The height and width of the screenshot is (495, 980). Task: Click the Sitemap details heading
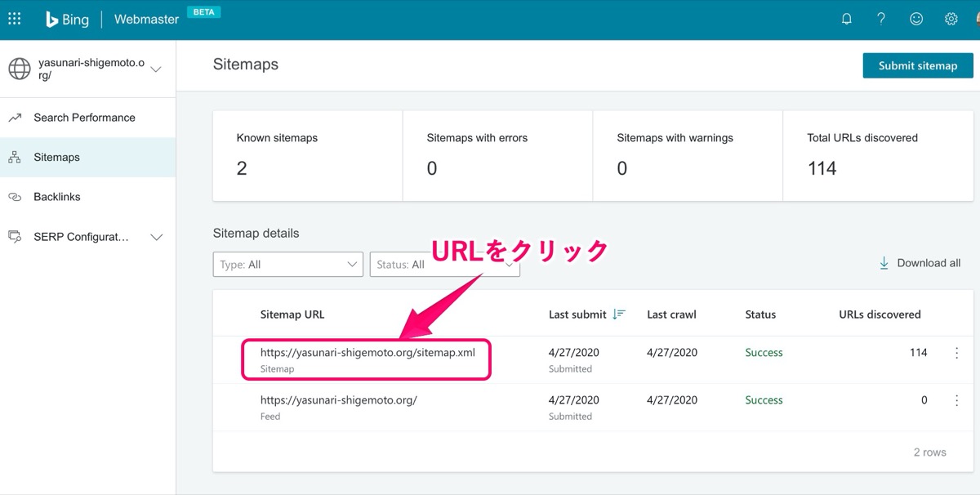[256, 234]
